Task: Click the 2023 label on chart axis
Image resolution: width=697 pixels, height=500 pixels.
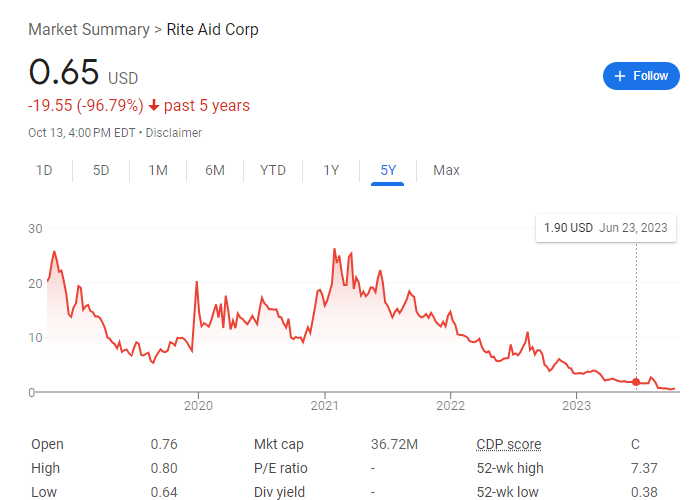Action: (577, 405)
